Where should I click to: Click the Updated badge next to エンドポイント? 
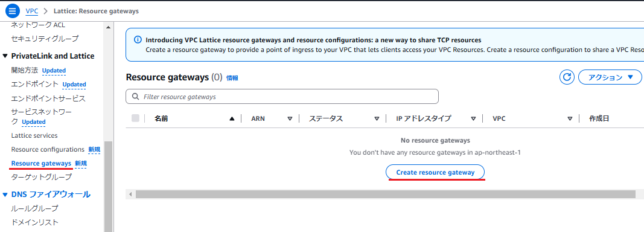pyautogui.click(x=74, y=85)
